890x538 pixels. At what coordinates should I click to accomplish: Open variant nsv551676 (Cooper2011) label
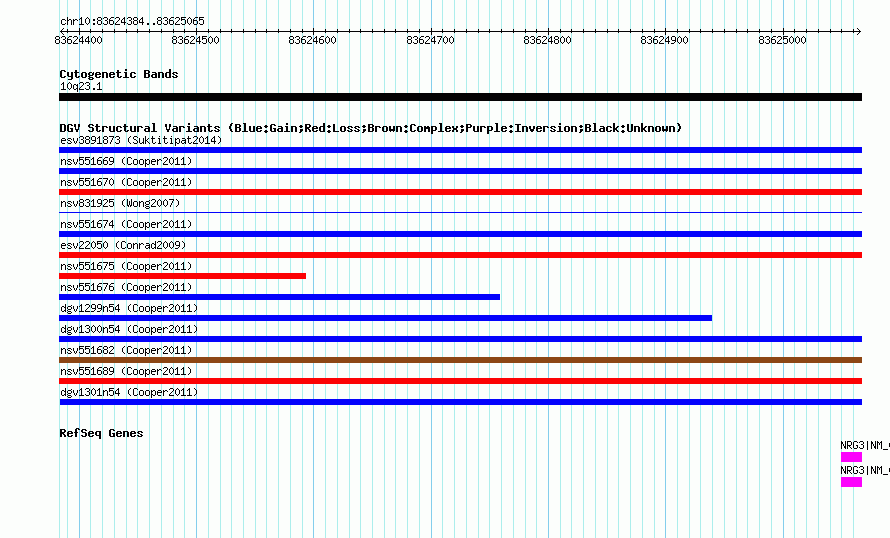(126, 287)
